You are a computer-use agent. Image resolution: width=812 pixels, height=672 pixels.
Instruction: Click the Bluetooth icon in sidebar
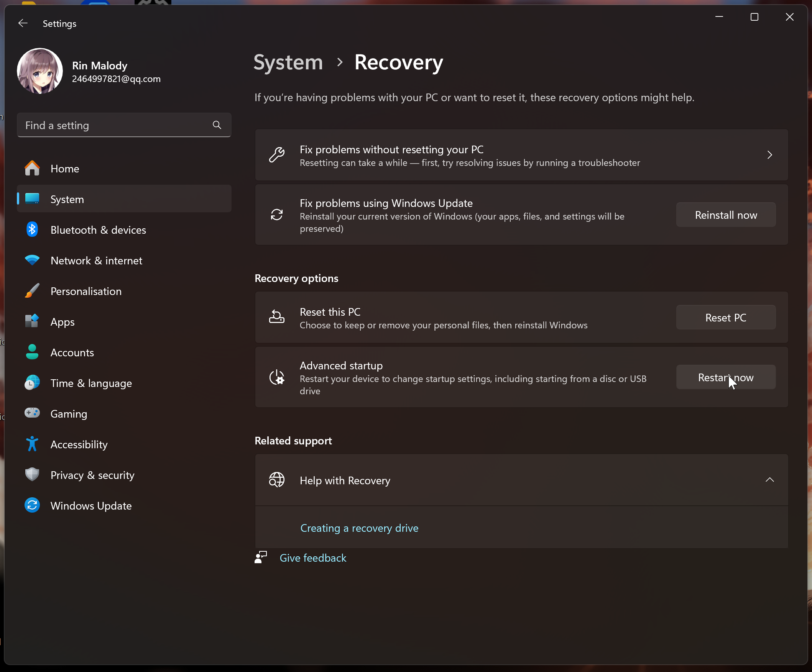tap(32, 229)
